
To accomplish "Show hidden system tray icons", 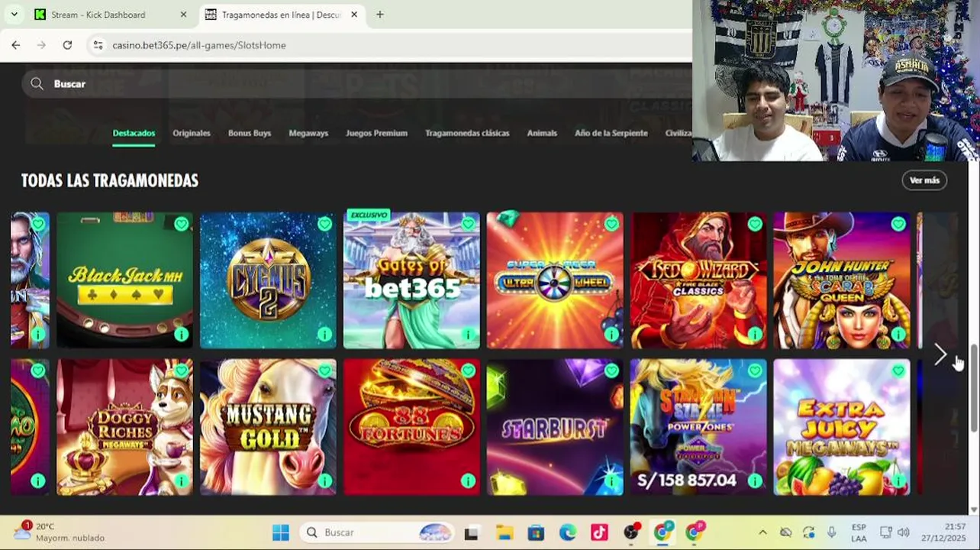I will (762, 532).
